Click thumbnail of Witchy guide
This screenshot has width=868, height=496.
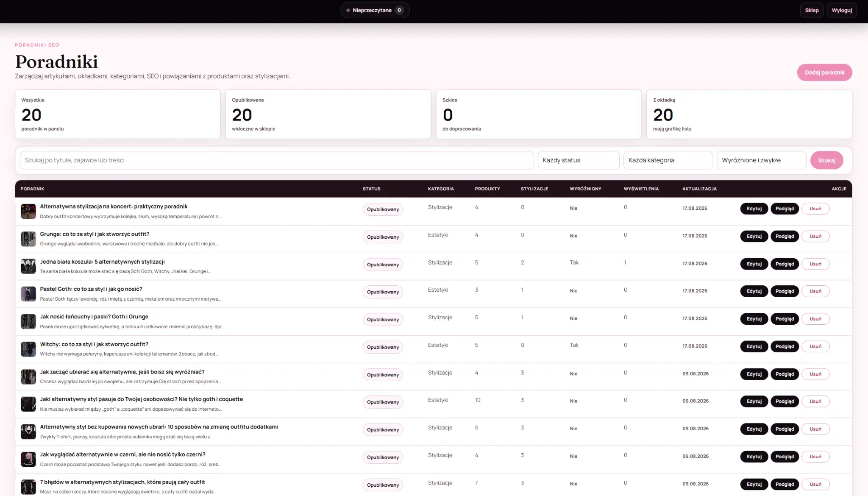28,349
